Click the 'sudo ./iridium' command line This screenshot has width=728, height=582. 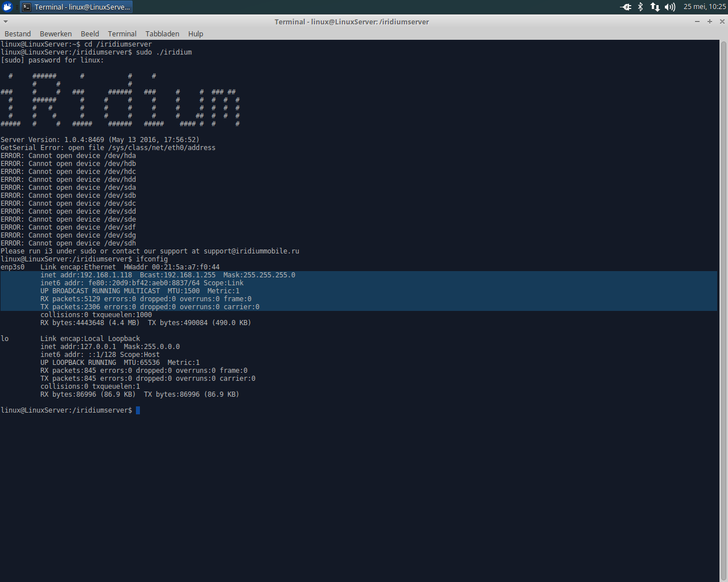coord(96,52)
